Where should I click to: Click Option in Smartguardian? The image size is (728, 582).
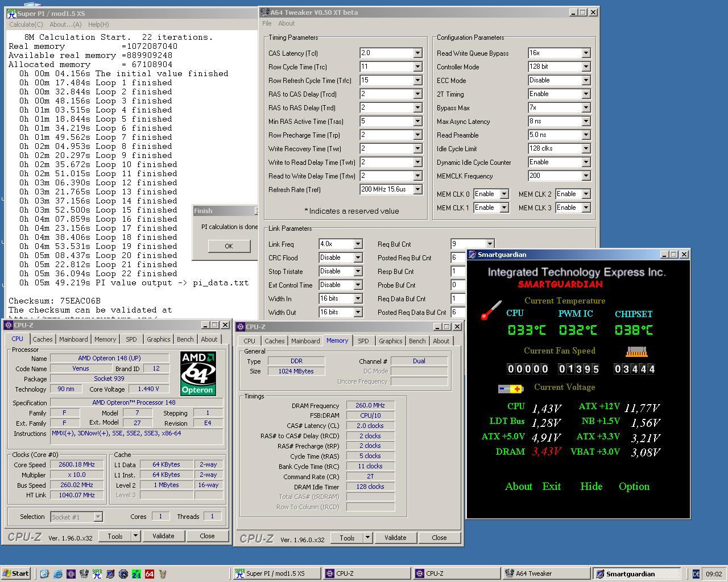pyautogui.click(x=634, y=487)
